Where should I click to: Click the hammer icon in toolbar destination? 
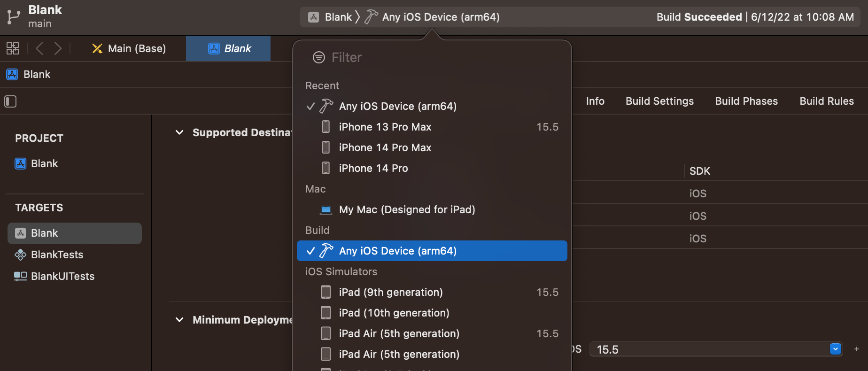click(x=371, y=17)
